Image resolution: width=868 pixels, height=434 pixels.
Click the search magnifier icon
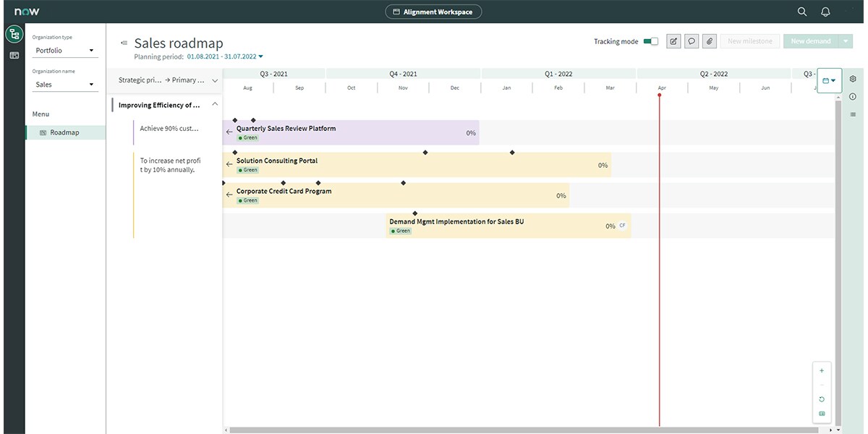point(801,12)
